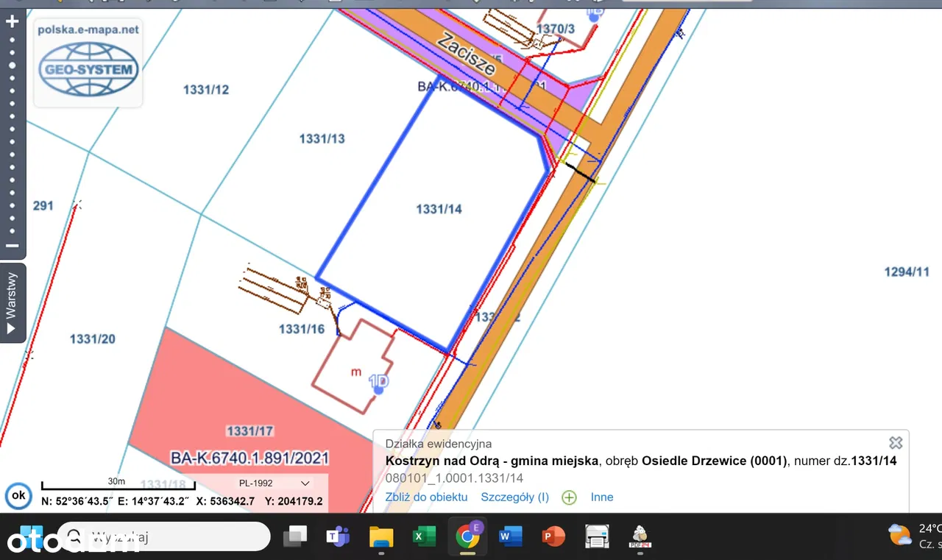This screenshot has width=942, height=560.
Task: Click the 'Inne' link in popup
Action: (601, 497)
